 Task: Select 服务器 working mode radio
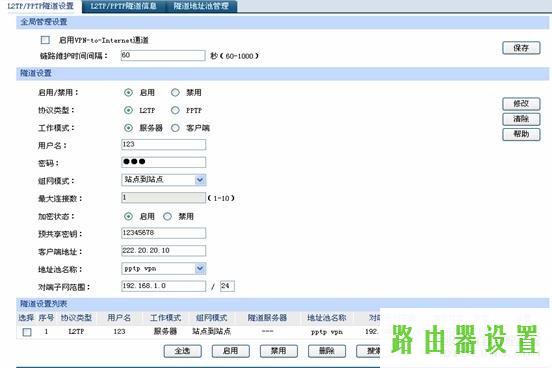pyautogui.click(x=128, y=128)
